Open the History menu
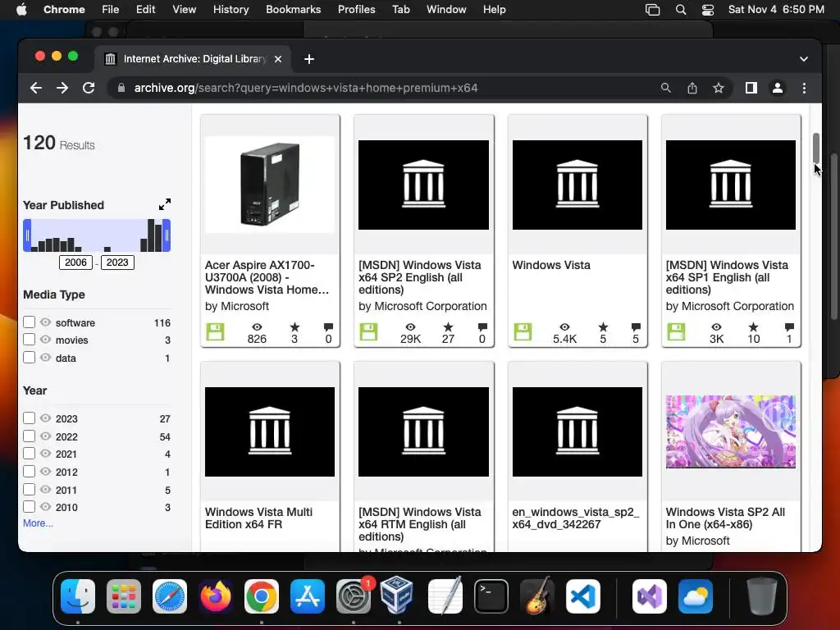This screenshot has width=840, height=630. click(x=231, y=10)
